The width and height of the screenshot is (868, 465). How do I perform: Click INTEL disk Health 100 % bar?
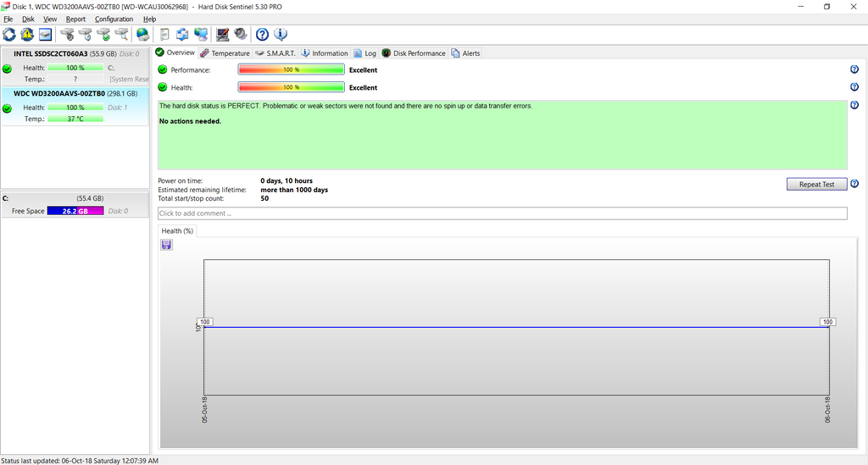coord(75,68)
